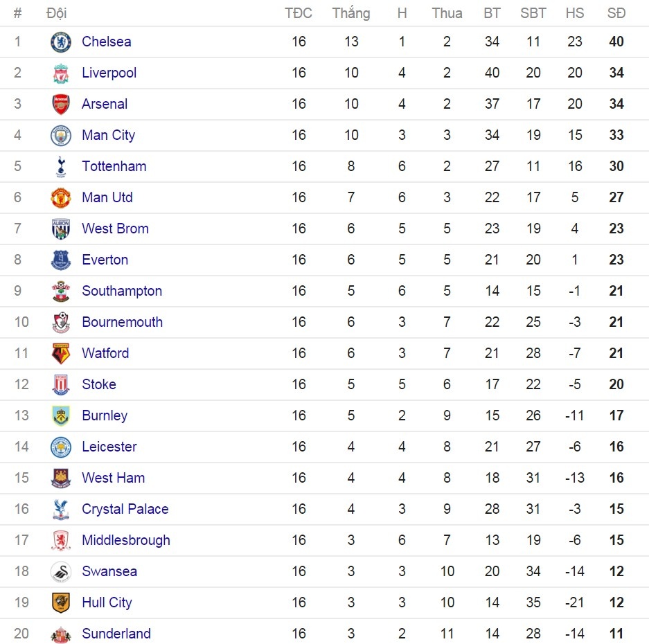
Task: Click the Liverpool club crest icon
Action: pos(61,73)
